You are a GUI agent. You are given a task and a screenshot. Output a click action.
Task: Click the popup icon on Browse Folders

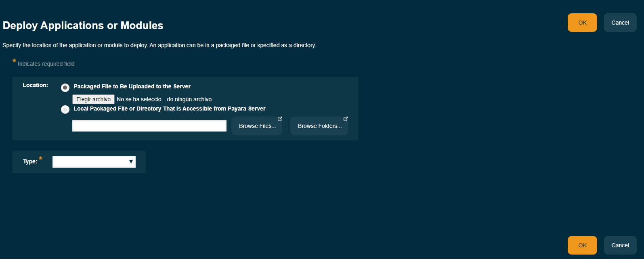346,119
